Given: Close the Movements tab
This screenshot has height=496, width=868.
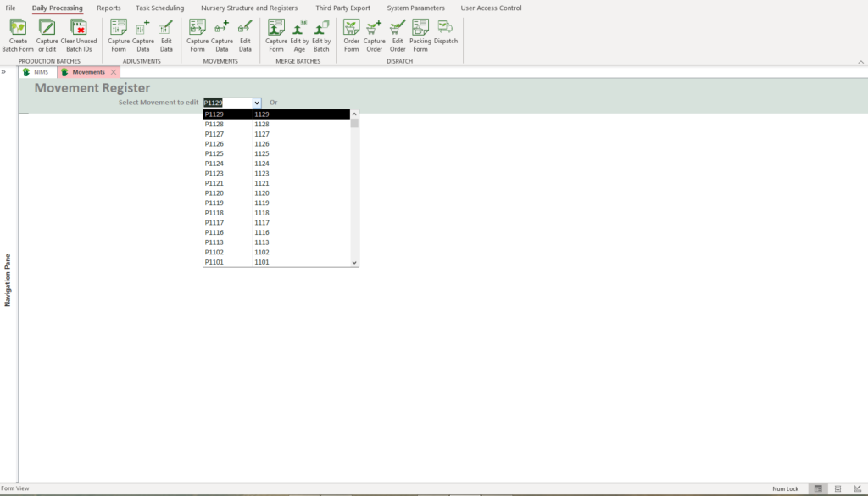Looking at the screenshot, I should pyautogui.click(x=114, y=72).
